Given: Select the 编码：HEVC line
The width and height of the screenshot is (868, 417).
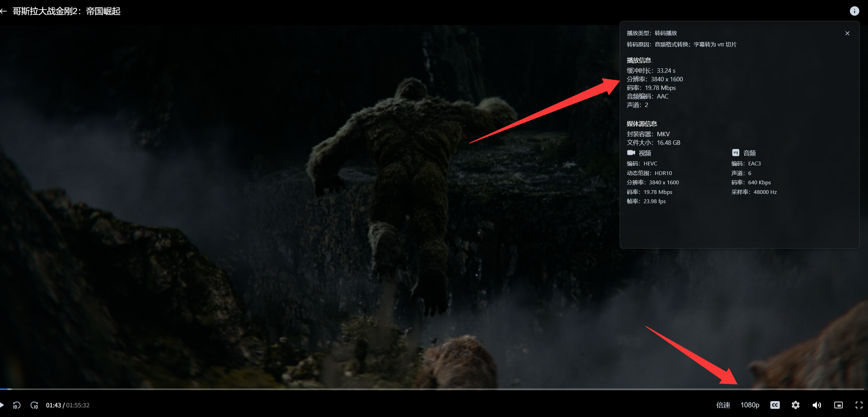Looking at the screenshot, I should [x=642, y=163].
